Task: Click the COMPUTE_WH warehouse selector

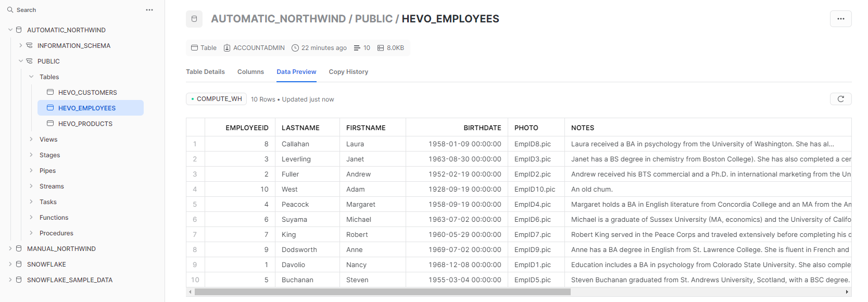Action: [216, 99]
